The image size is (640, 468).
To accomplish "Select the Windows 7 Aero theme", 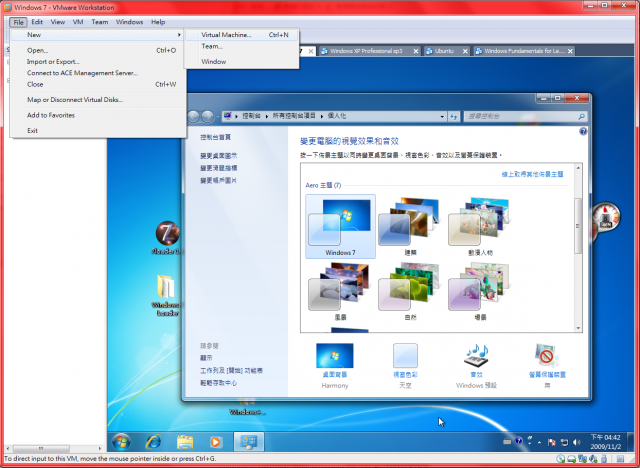I will [340, 226].
